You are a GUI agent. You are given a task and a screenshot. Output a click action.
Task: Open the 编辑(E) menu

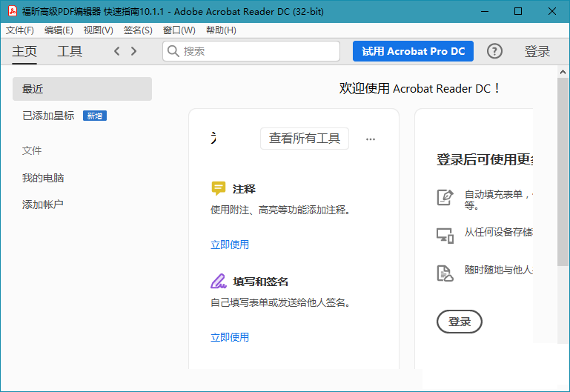[x=59, y=30]
